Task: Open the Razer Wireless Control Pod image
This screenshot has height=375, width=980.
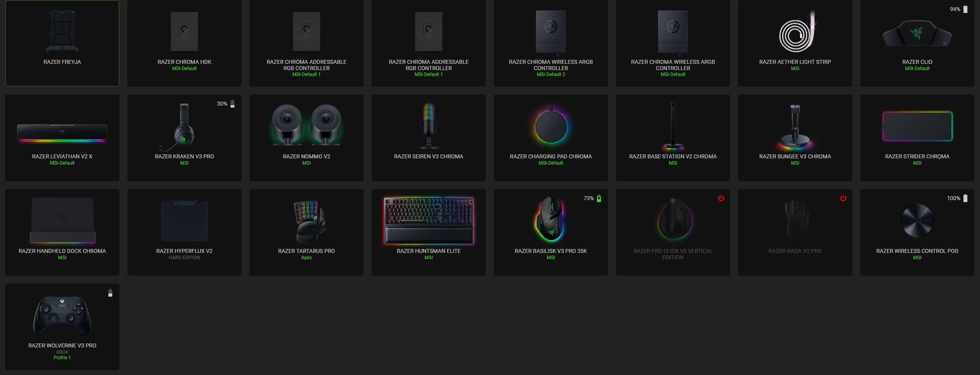Action: (x=917, y=221)
